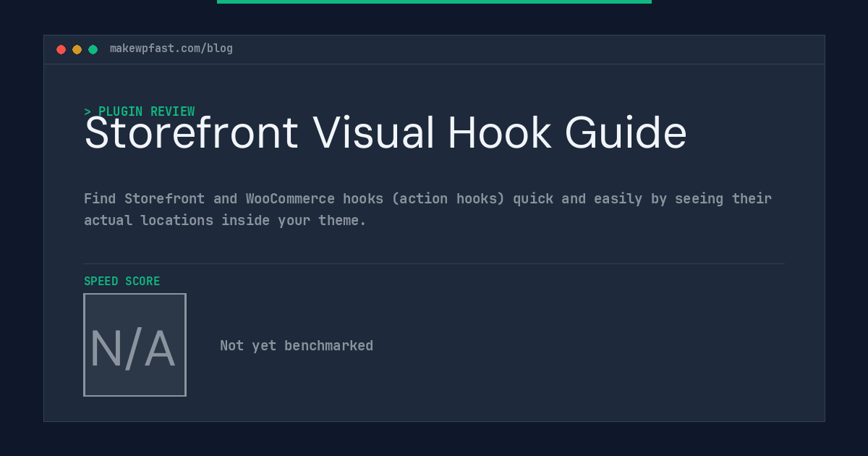Click the green maximize dot
This screenshot has height=456, width=868.
93,49
